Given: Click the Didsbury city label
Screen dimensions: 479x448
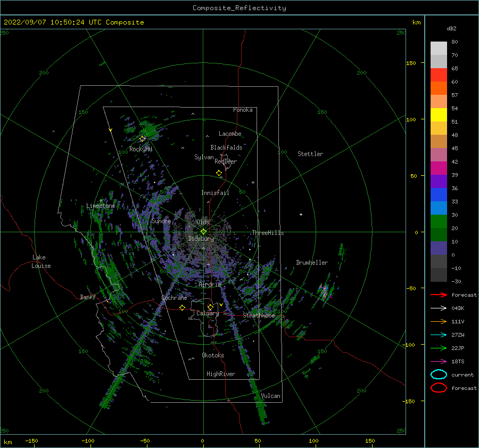Looking at the screenshot, I should 201,239.
